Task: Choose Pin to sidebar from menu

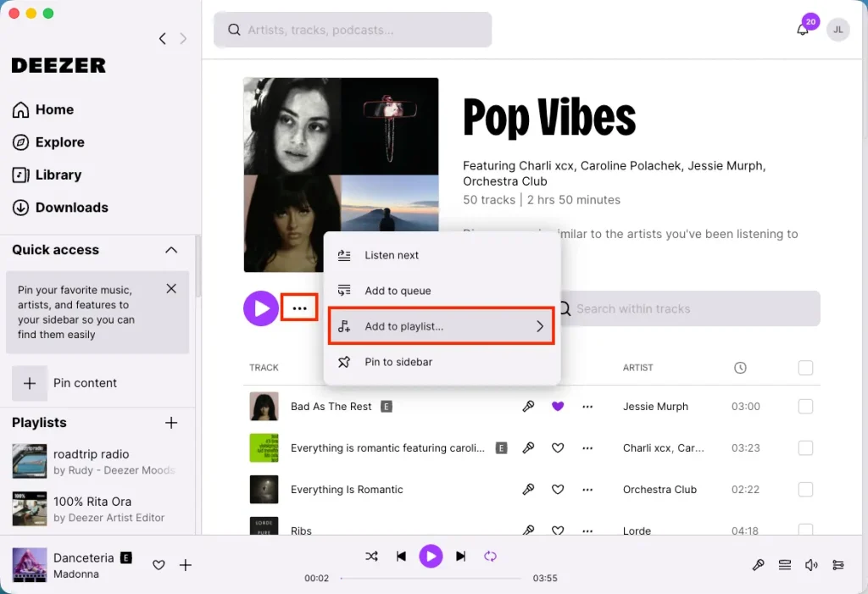Action: coord(442,362)
